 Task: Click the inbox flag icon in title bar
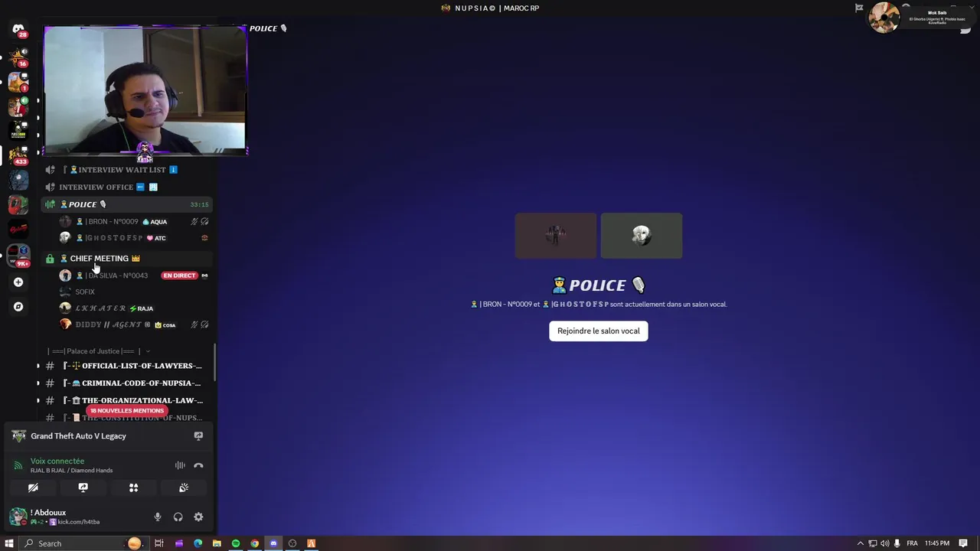[859, 8]
